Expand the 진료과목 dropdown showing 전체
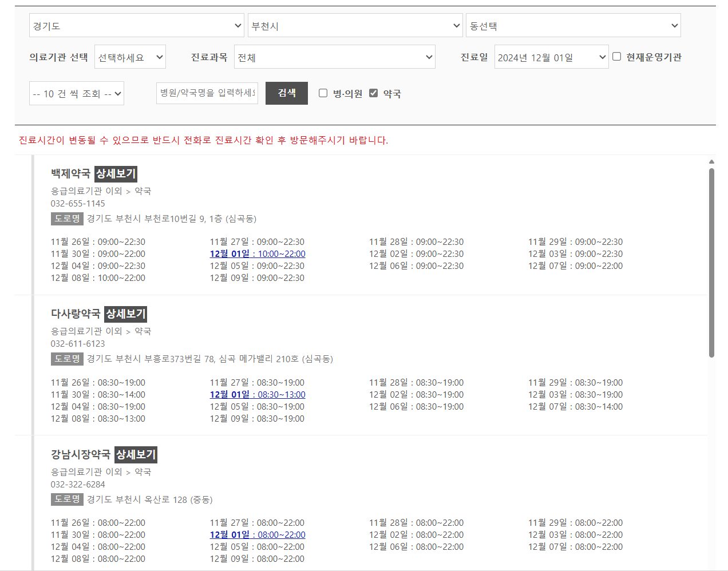 pyautogui.click(x=334, y=57)
